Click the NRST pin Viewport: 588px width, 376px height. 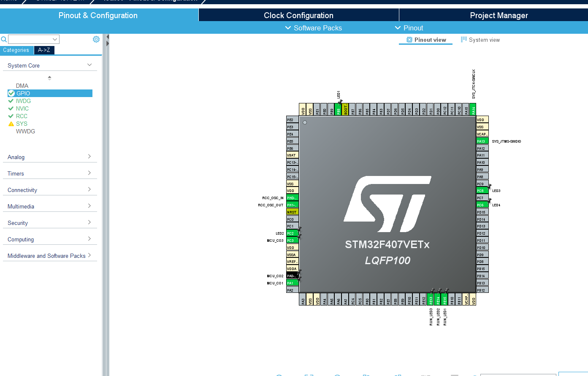pos(293,212)
